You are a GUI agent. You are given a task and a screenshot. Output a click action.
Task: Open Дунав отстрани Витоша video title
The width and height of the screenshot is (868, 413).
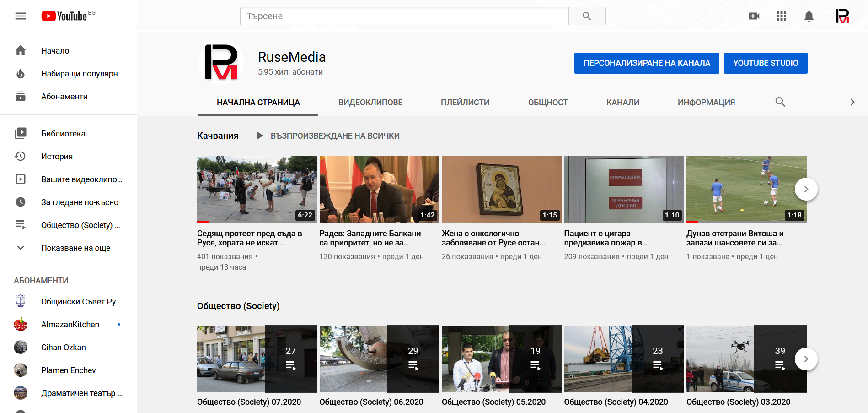pos(735,238)
